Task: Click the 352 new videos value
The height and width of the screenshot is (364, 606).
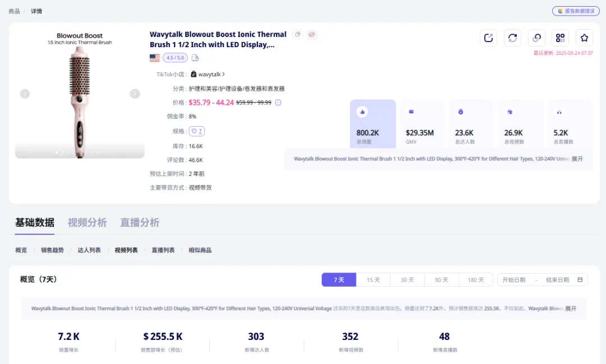Action: coord(350,336)
